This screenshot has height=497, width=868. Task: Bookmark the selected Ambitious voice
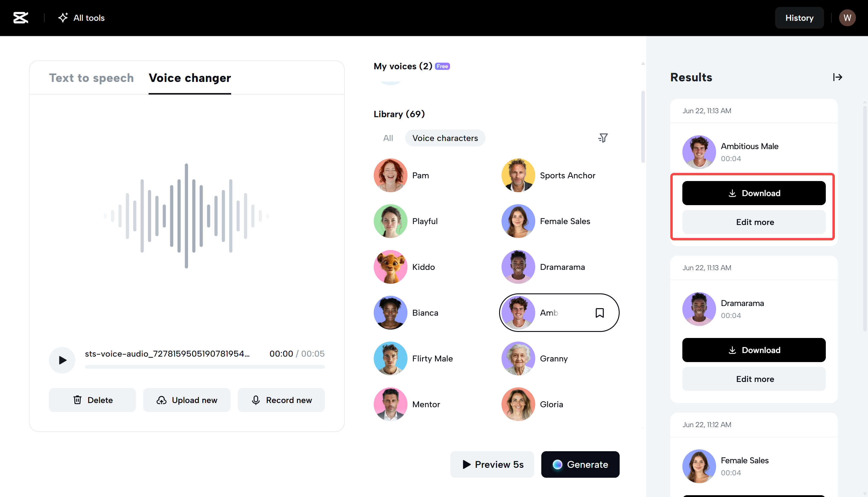[600, 312]
